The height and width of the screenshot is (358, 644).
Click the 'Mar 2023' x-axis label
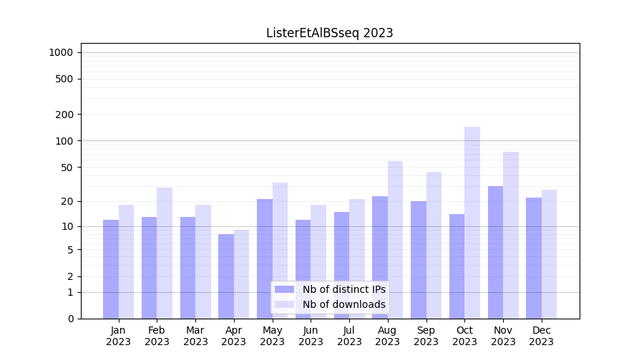click(195, 336)
